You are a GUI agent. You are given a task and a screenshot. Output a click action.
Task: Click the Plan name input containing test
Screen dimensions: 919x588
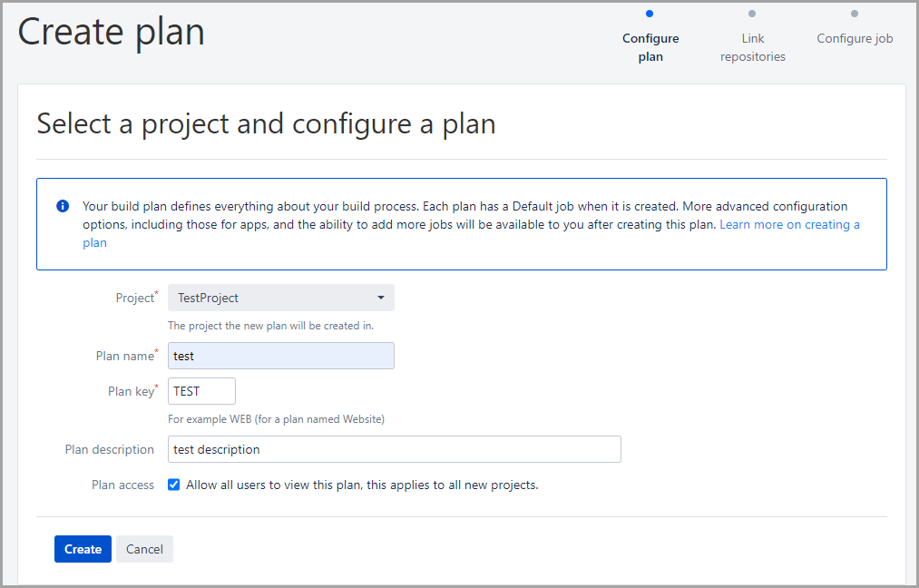(280, 356)
